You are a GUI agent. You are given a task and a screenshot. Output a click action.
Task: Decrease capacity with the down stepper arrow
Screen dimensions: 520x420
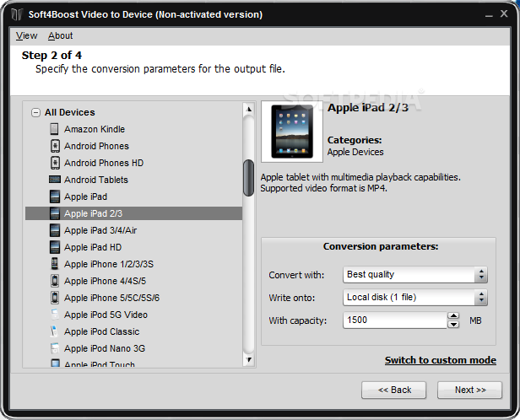click(453, 324)
